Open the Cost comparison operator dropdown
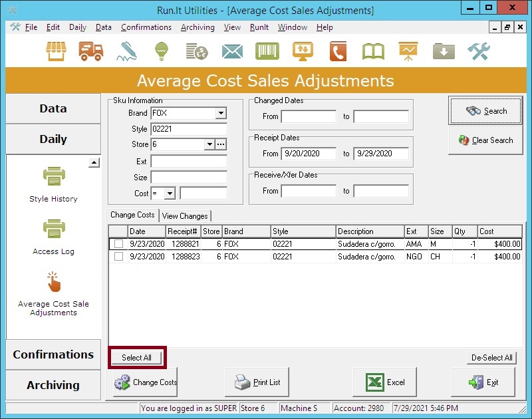Screen dimensions: 532x419 (x=170, y=194)
